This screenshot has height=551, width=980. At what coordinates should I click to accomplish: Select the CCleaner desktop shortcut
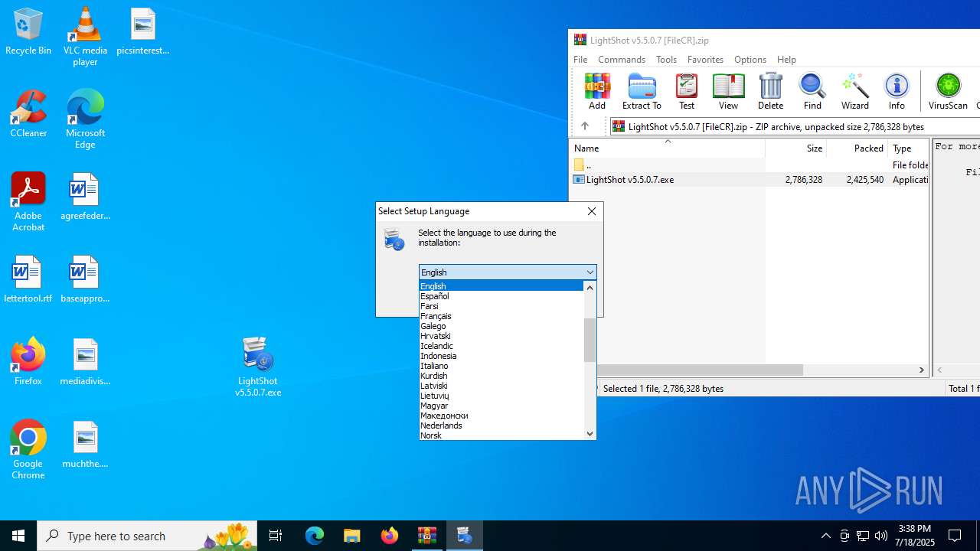28,114
